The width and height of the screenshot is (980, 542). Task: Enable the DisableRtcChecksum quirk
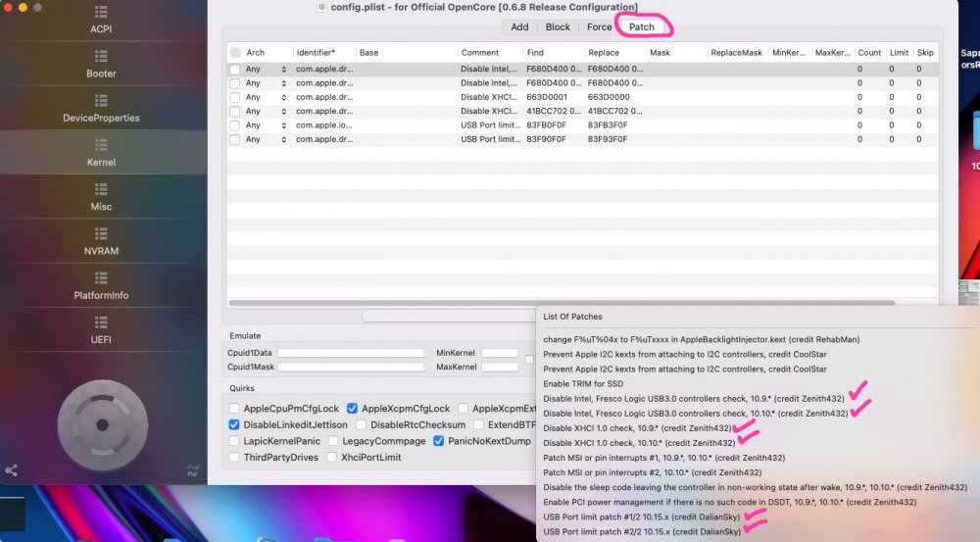362,424
